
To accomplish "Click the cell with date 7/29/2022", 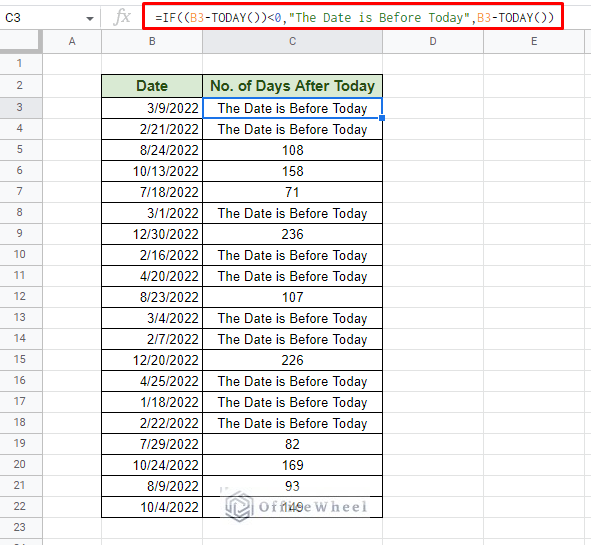I will [152, 444].
